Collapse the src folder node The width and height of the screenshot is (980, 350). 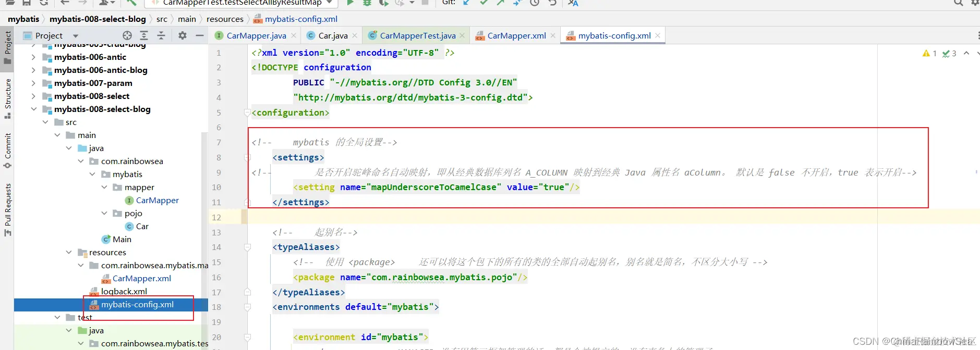45,122
